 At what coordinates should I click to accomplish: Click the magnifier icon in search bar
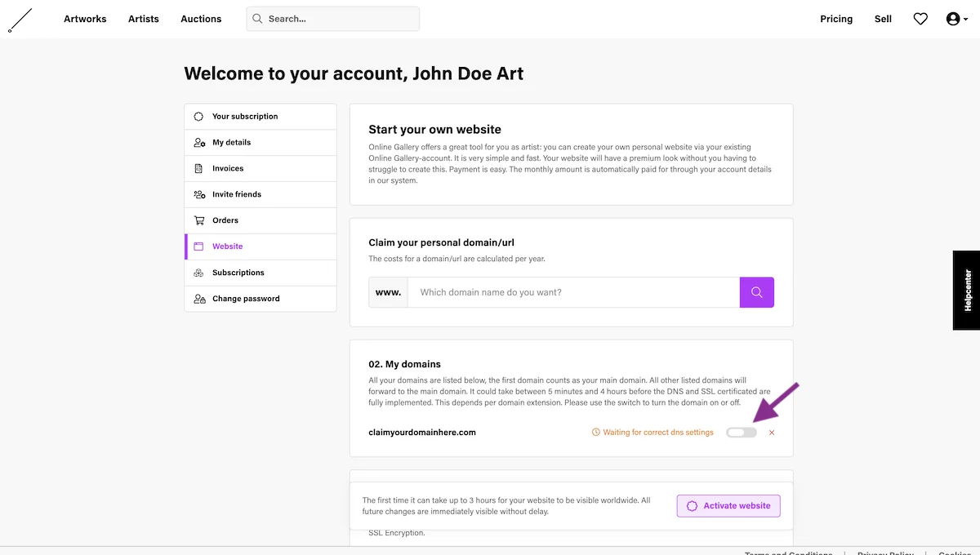[258, 19]
